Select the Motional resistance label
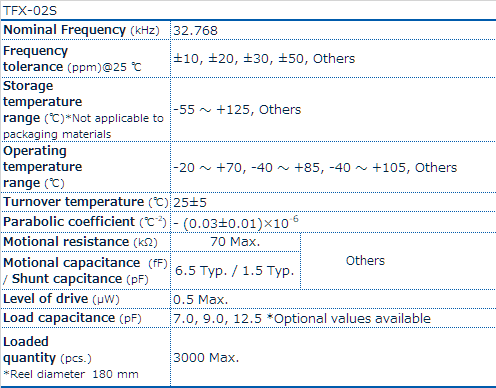 pos(80,242)
